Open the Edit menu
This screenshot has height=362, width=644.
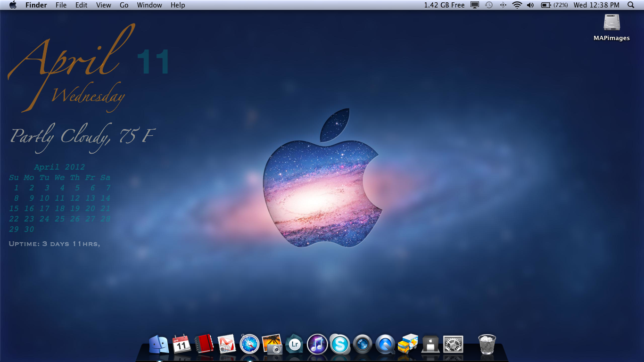click(82, 5)
